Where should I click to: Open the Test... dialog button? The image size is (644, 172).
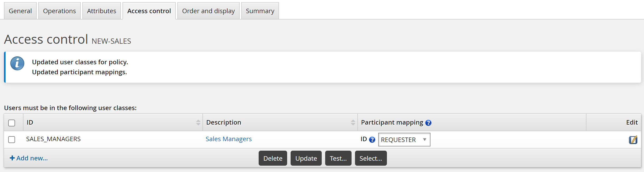338,158
